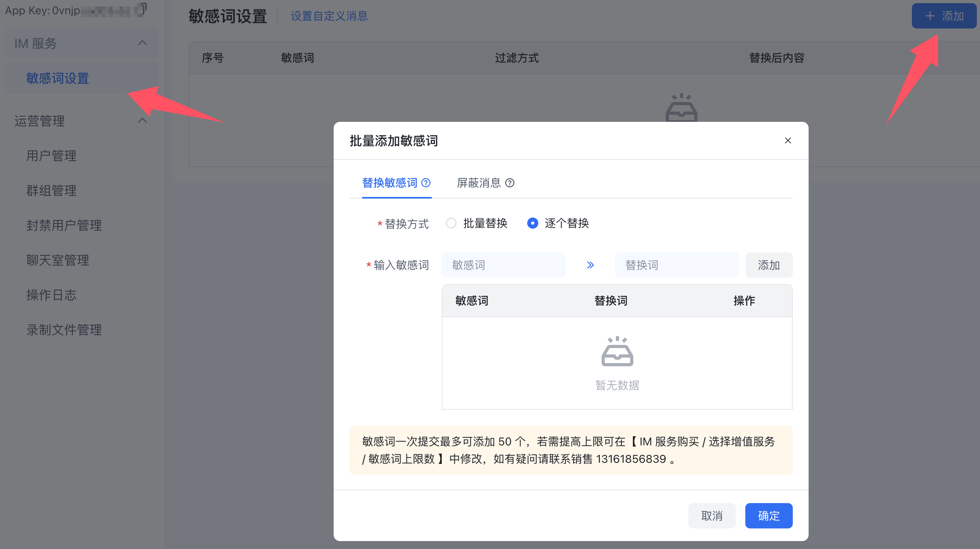Open 设置自定义消息 link
This screenshot has height=549, width=980.
[329, 16]
